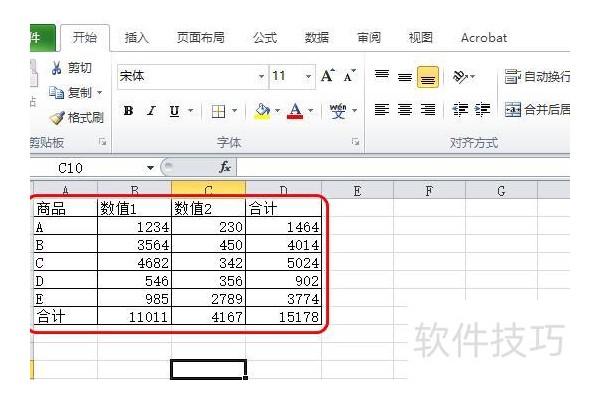Expand font color dropdown arrow
Image resolution: width=600 pixels, height=400 pixels.
[x=310, y=111]
